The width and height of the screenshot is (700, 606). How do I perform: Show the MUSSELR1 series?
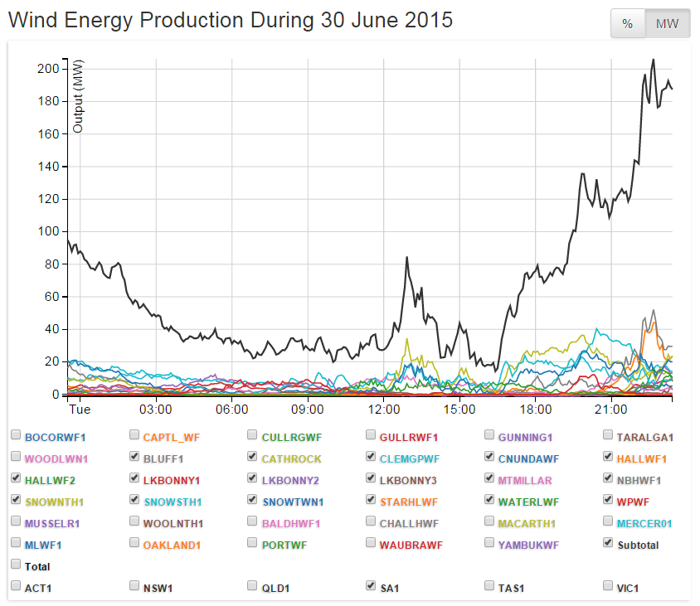(x=16, y=521)
